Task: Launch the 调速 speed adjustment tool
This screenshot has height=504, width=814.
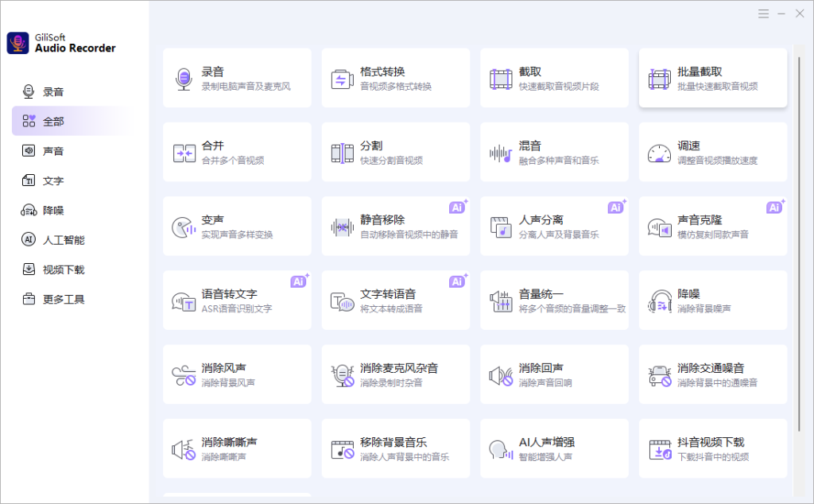Action: (x=711, y=151)
